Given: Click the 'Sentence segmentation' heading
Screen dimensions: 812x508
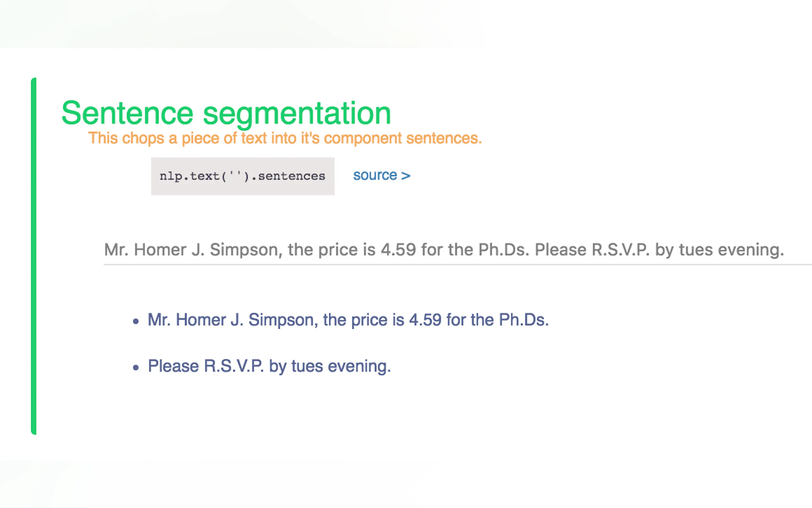Looking at the screenshot, I should pyautogui.click(x=226, y=113).
